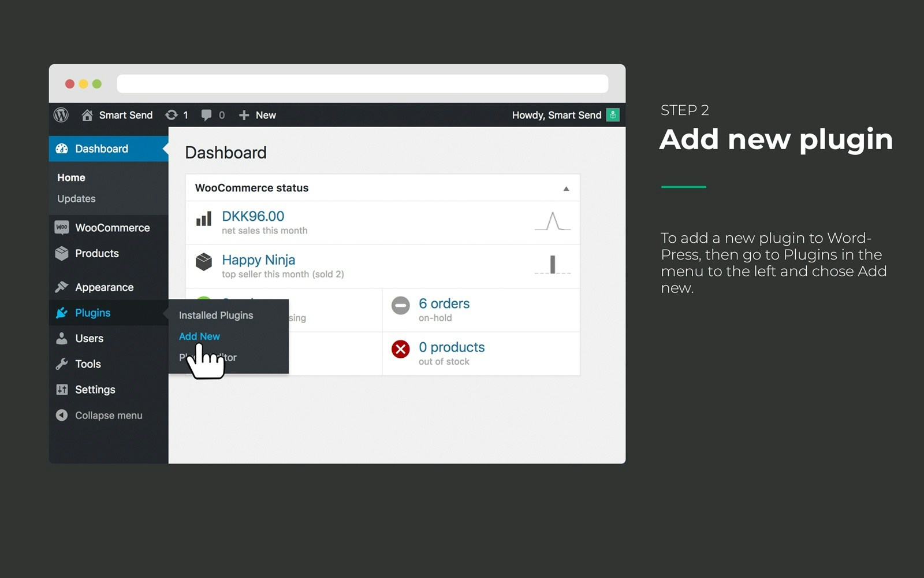Click the wrench icon for Tools
Screen dimensions: 924x578
click(x=61, y=364)
